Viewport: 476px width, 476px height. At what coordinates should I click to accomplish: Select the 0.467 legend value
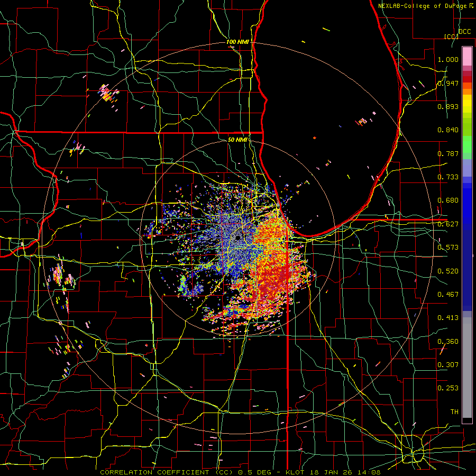coord(448,295)
